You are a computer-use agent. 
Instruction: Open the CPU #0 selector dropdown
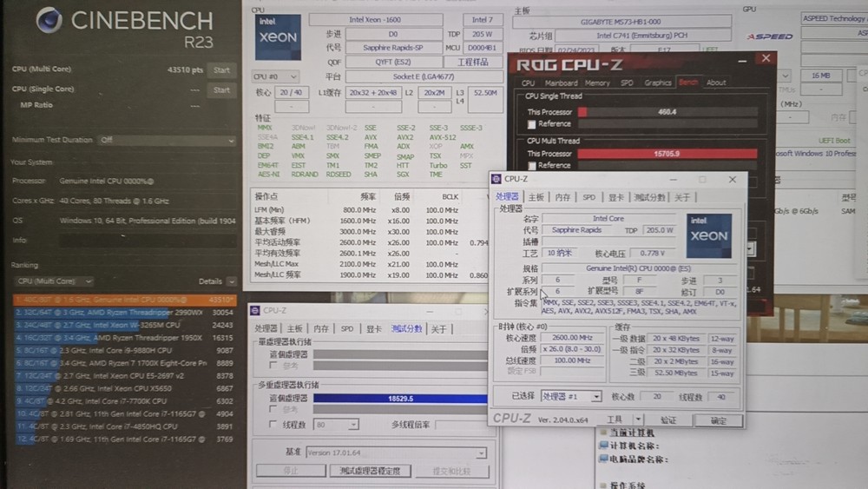click(x=275, y=76)
